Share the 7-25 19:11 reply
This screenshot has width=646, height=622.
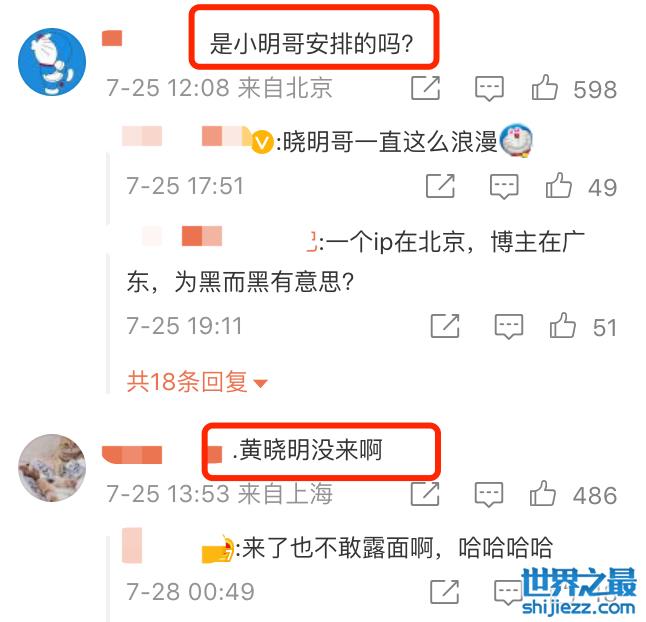point(445,326)
